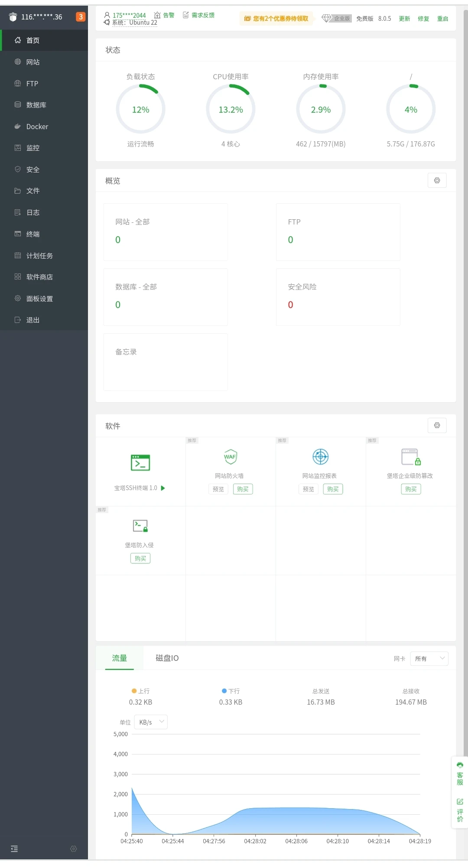
Task: Open the 网卡 所有 dropdown
Action: pos(429,659)
